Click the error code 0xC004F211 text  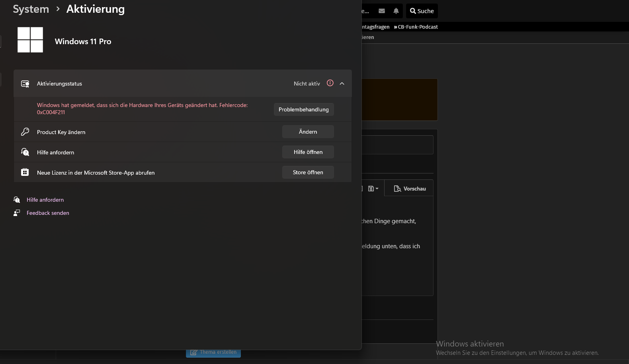51,112
